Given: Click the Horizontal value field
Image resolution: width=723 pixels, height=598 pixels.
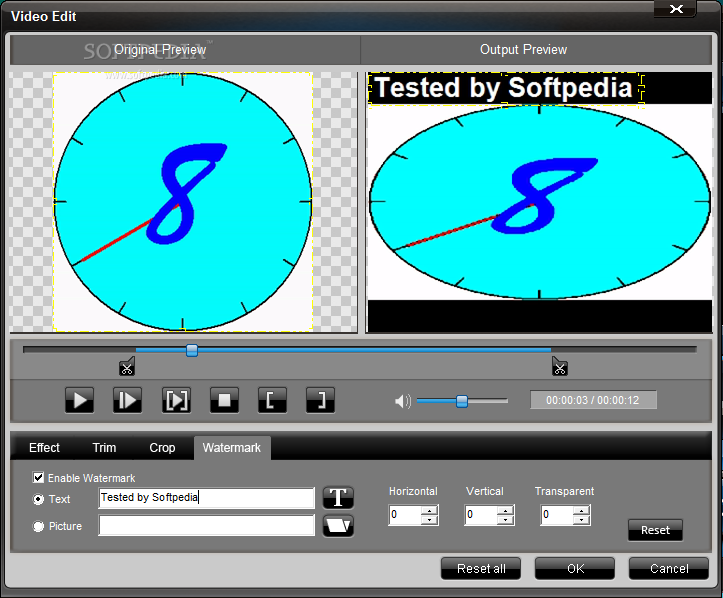Looking at the screenshot, I should coord(405,515).
